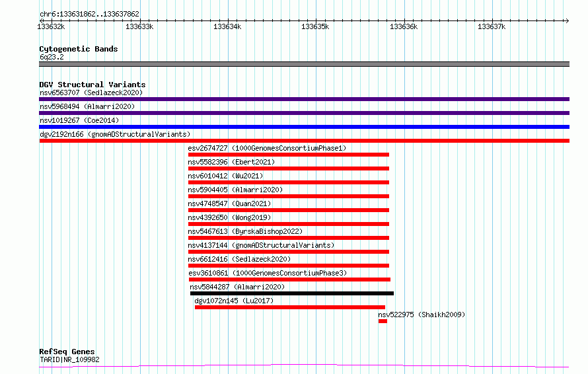Open esv2674727 (1000GenomesConsortiumPhase1) label
The width and height of the screenshot is (588, 374).
(x=267, y=148)
